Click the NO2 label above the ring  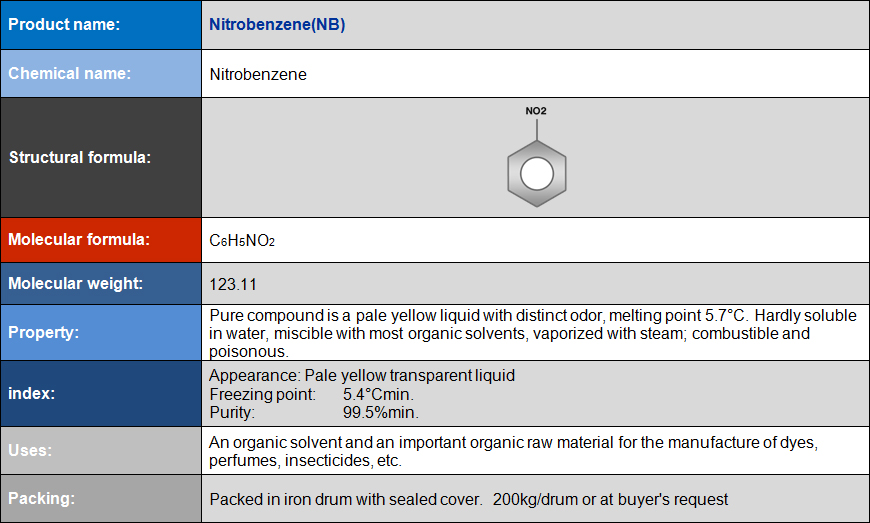click(536, 111)
